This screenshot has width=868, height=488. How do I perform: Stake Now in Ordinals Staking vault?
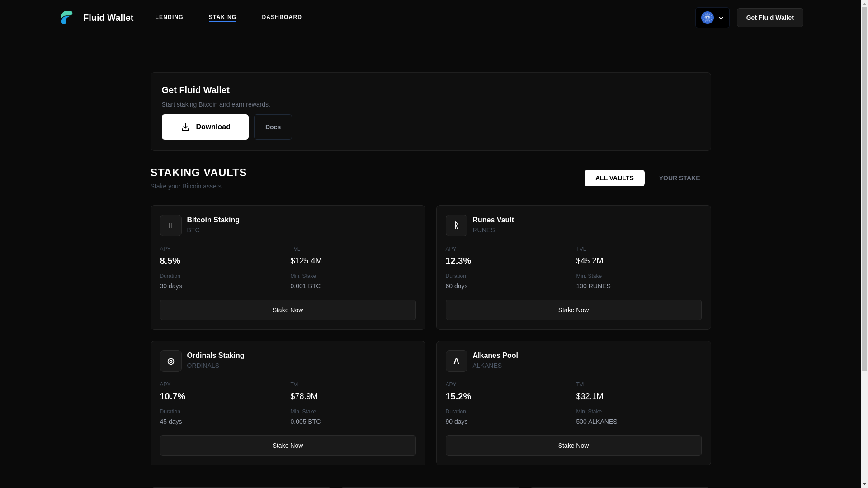click(288, 446)
